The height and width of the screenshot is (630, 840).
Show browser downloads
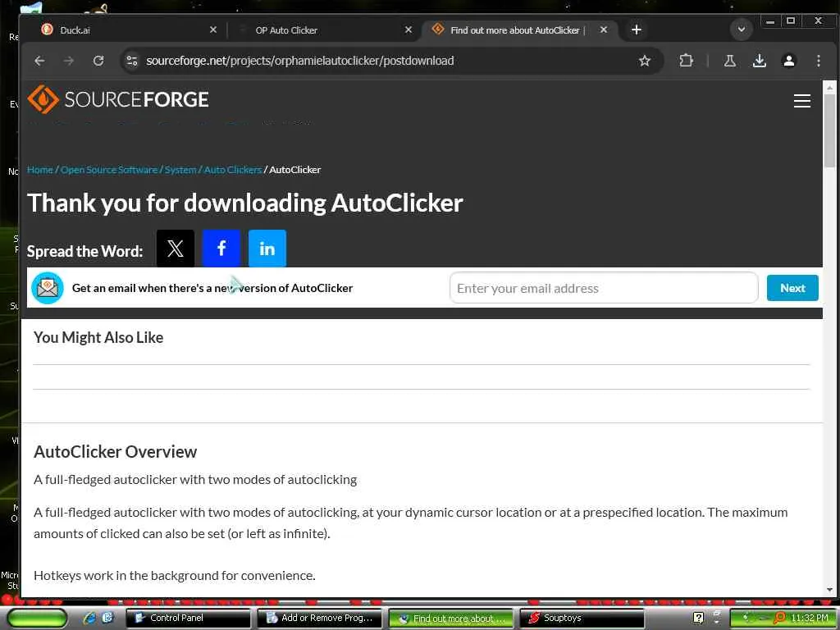(759, 61)
